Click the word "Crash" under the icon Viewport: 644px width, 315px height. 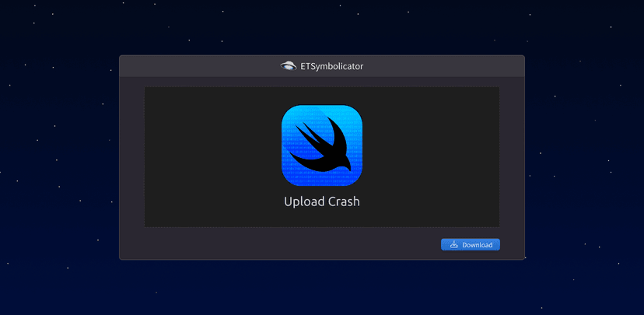pos(342,201)
